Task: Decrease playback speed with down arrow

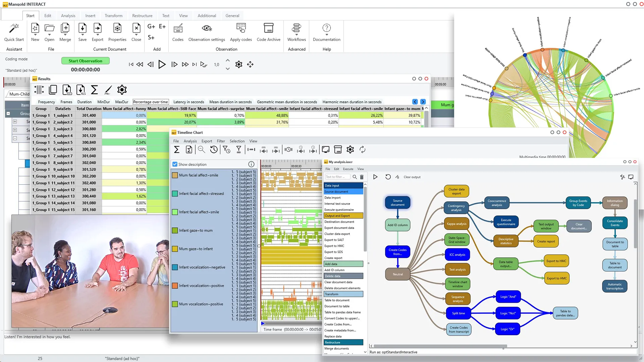Action: tap(228, 69)
